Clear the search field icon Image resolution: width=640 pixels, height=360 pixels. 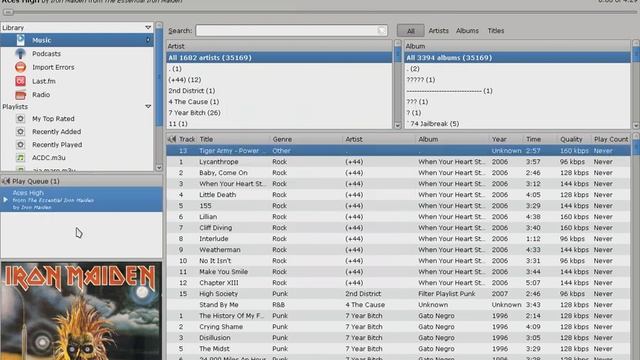(x=381, y=31)
